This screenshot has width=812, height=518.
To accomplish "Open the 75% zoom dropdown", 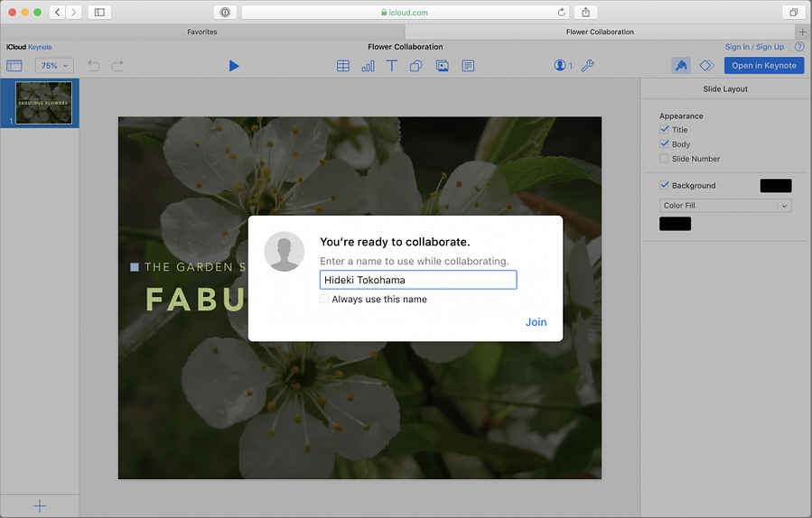I will point(54,66).
